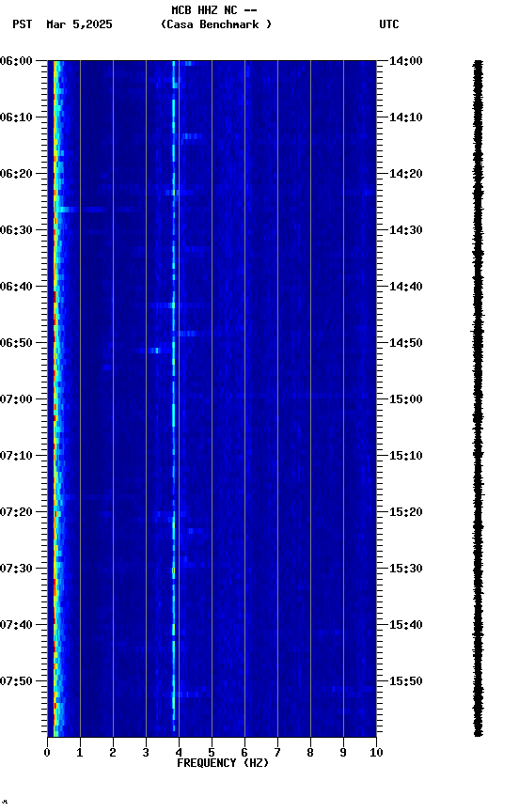Click the 3 Hz frequency axis tick label
The image size is (519, 812).
[x=146, y=753]
